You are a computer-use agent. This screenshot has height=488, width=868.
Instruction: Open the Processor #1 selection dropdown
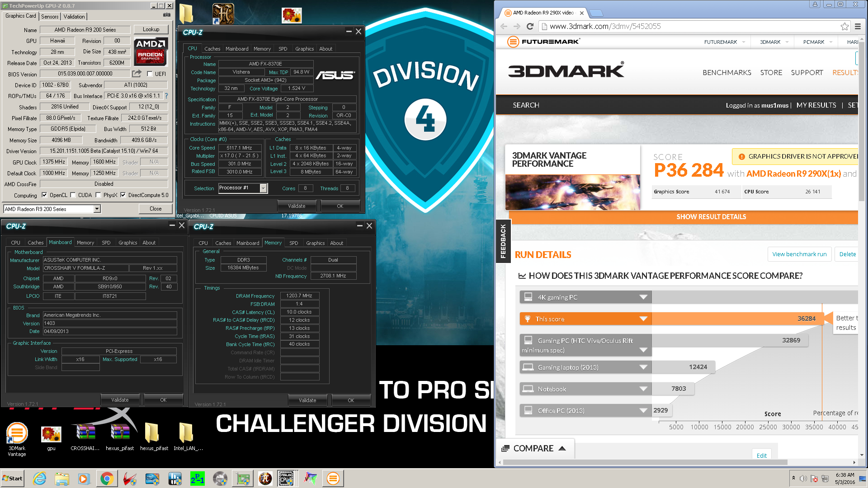263,188
